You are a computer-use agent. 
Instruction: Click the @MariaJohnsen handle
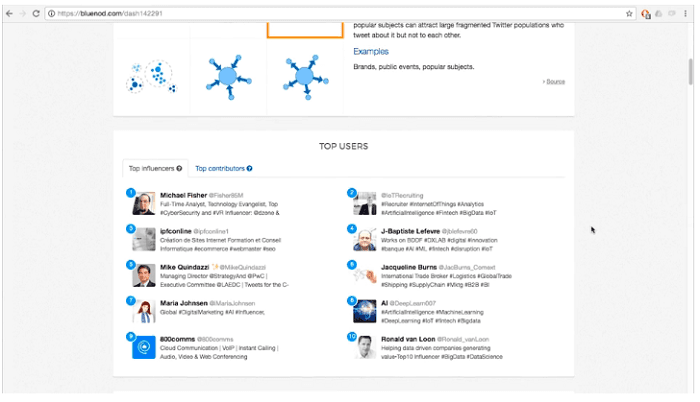tap(232, 303)
